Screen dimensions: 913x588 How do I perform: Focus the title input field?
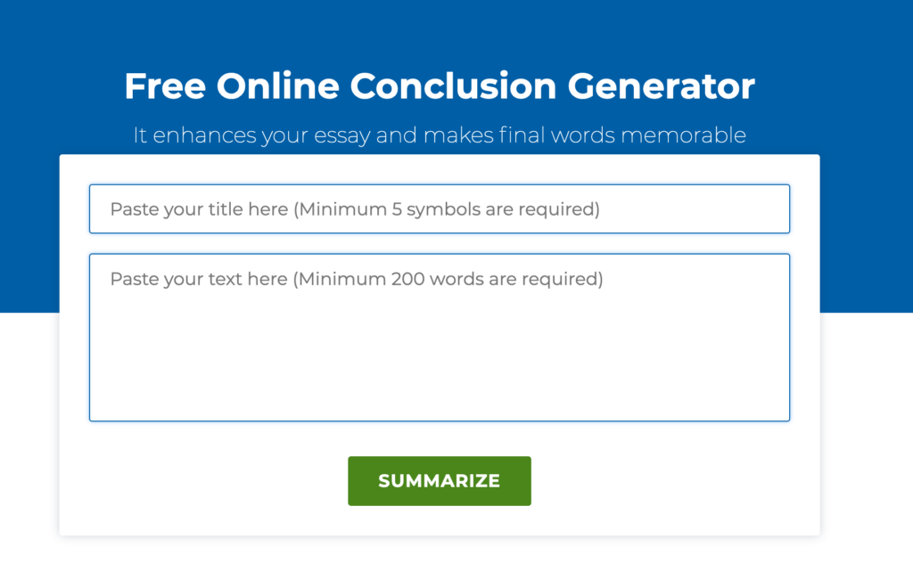coord(439,209)
